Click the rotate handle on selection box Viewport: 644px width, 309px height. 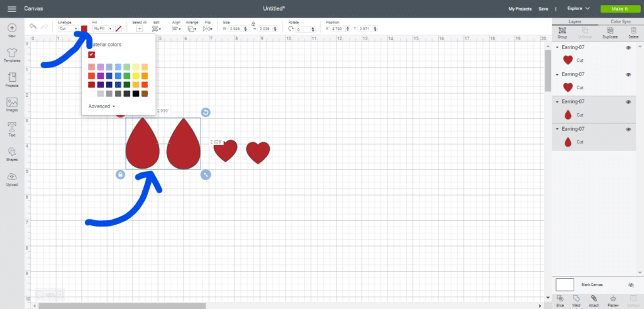click(206, 112)
